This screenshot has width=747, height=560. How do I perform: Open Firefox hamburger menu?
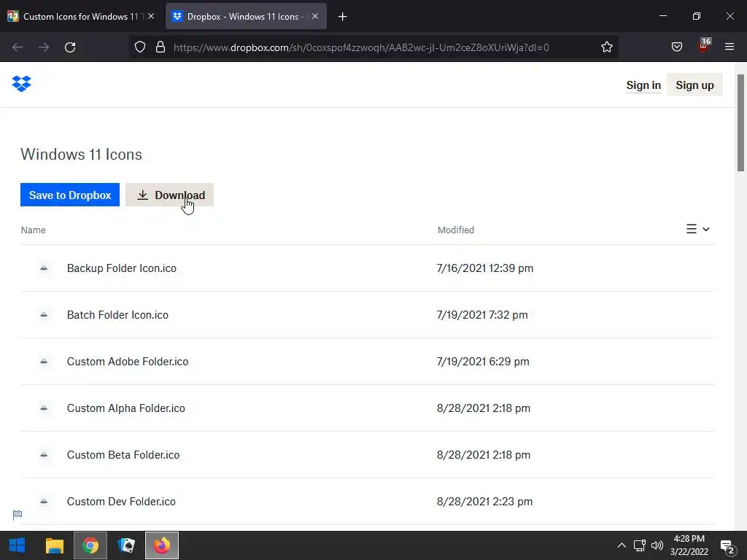pyautogui.click(x=729, y=47)
